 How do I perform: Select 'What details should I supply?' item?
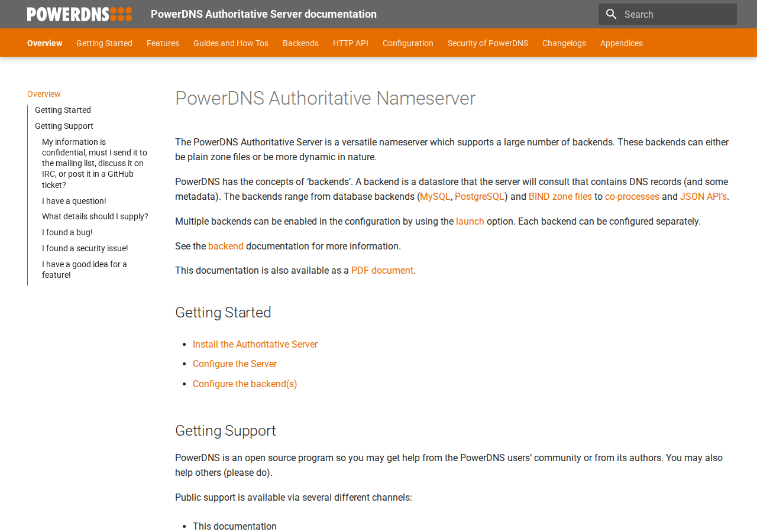(x=95, y=216)
